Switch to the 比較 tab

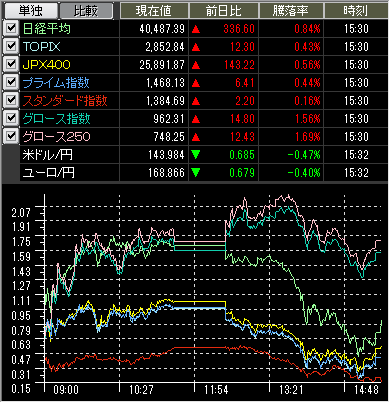click(86, 11)
